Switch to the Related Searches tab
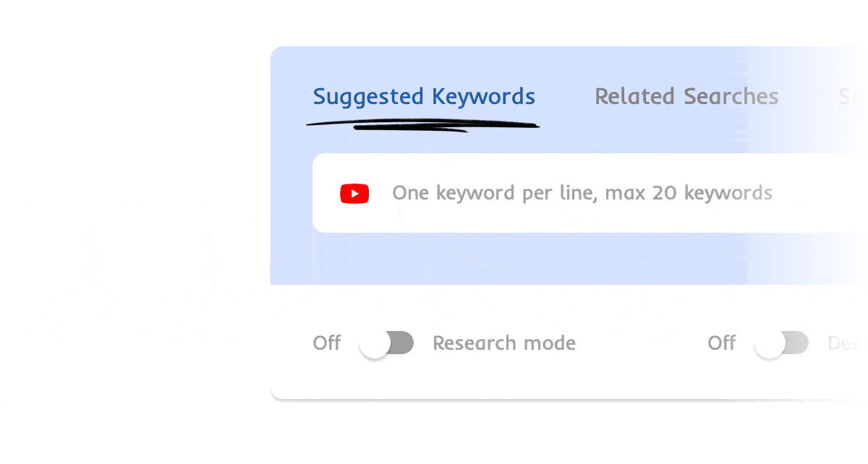 click(x=686, y=97)
